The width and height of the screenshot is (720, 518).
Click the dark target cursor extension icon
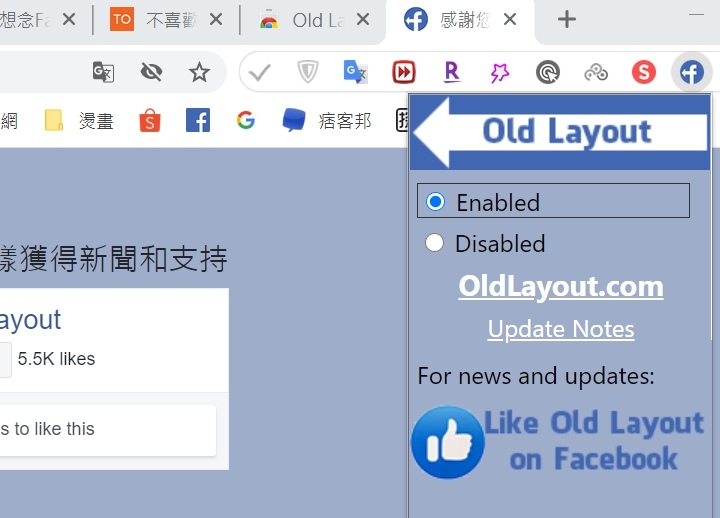pyautogui.click(x=547, y=72)
